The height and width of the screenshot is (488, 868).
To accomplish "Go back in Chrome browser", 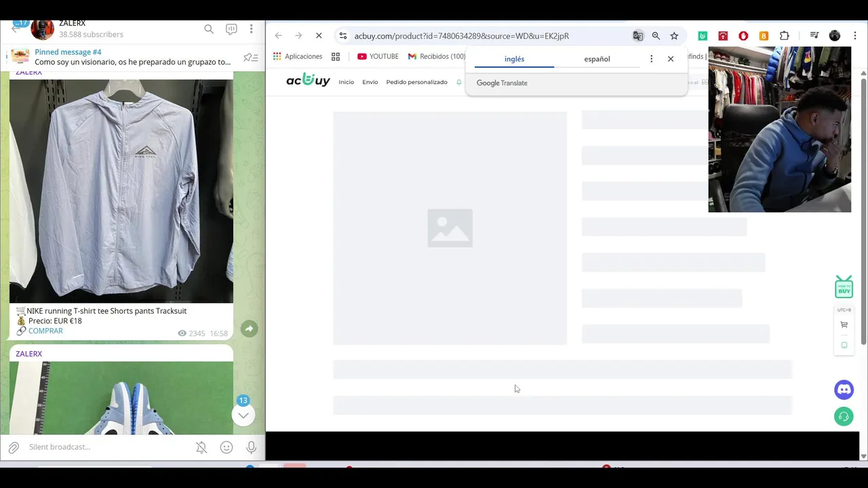I will [278, 36].
